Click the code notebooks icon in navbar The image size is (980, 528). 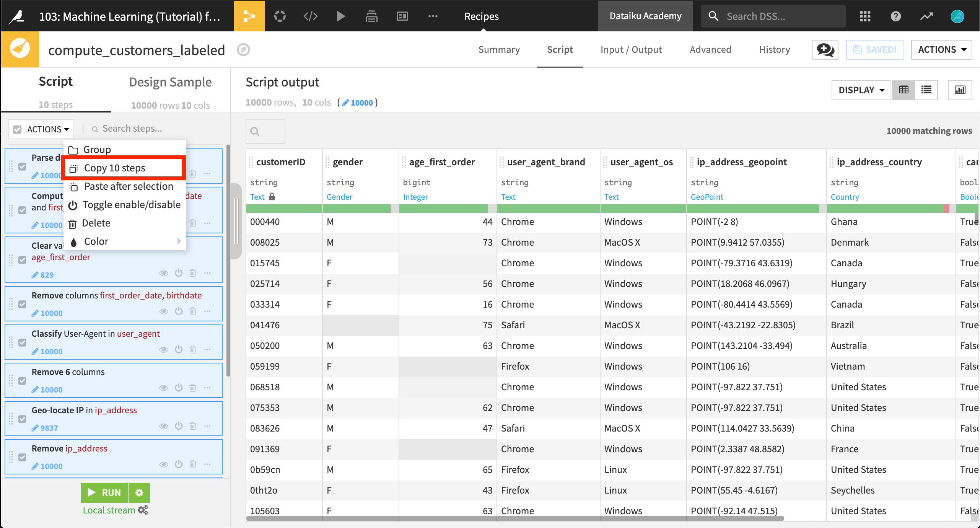pyautogui.click(x=310, y=16)
